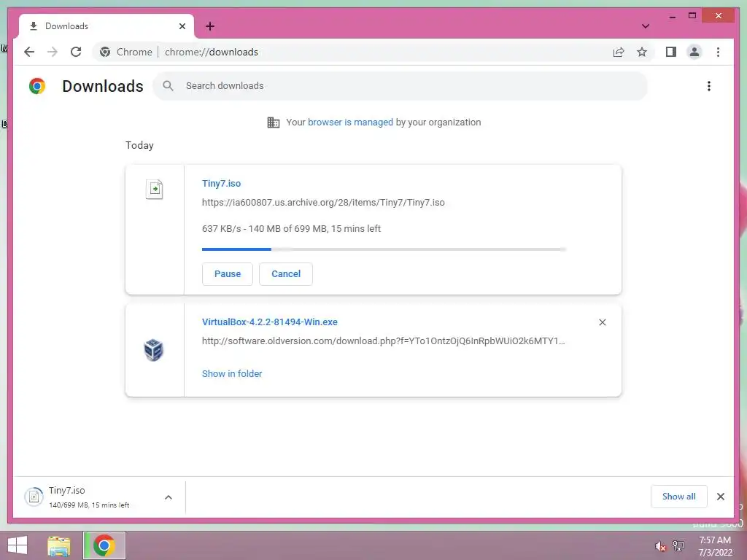Click the forward navigation arrow

click(x=53, y=52)
